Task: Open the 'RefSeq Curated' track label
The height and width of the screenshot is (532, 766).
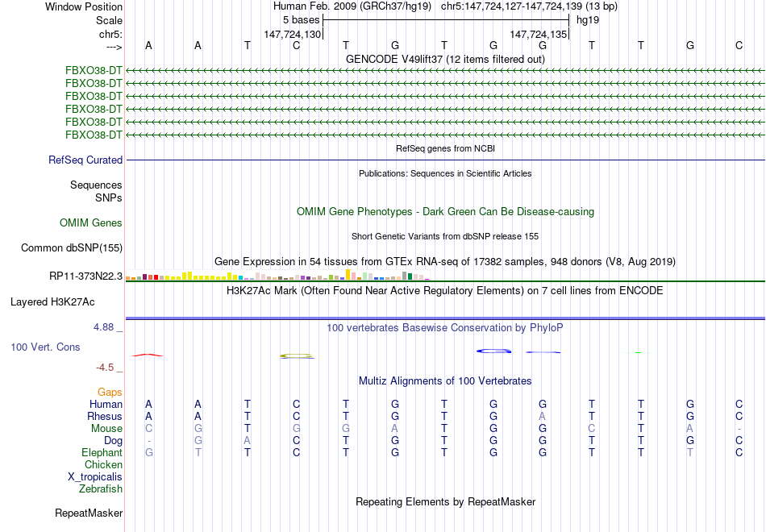Action: 85,160
